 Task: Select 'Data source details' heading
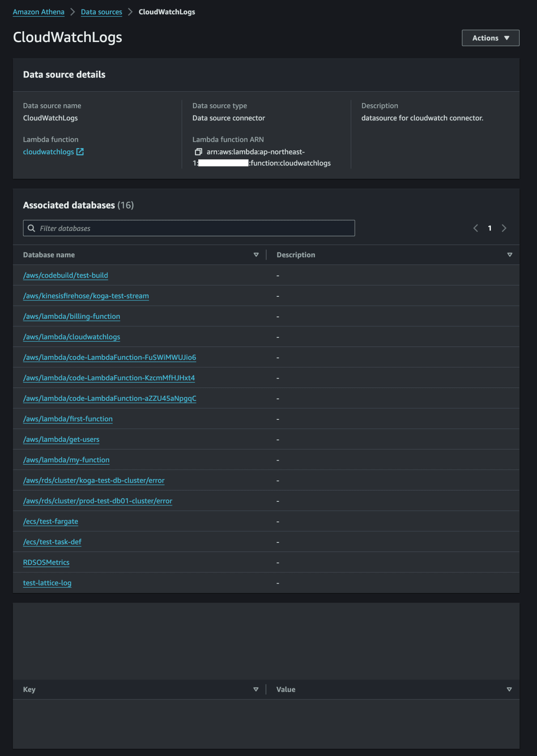64,75
